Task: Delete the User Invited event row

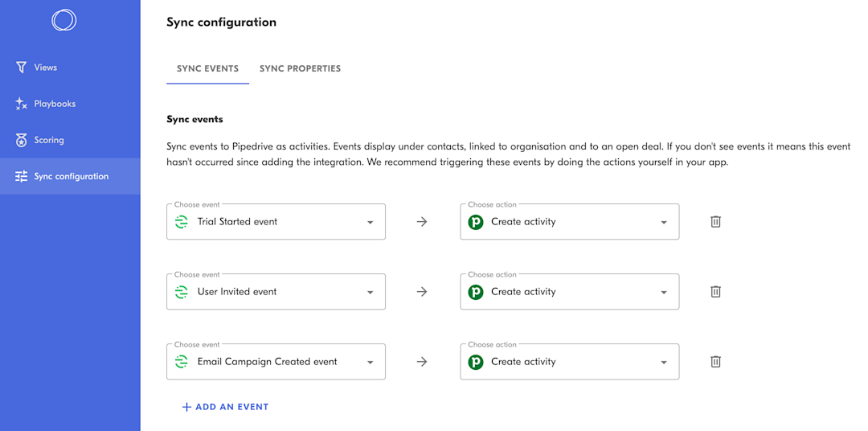Action: click(715, 292)
